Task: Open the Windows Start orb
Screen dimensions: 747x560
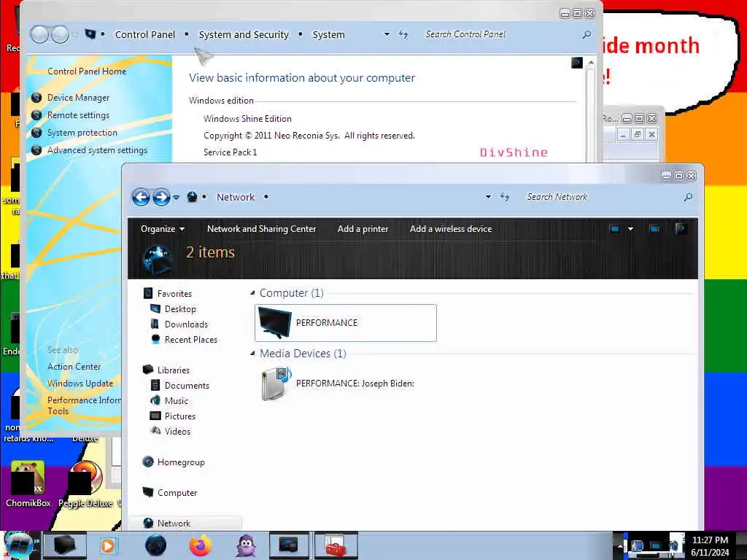Action: point(19,545)
